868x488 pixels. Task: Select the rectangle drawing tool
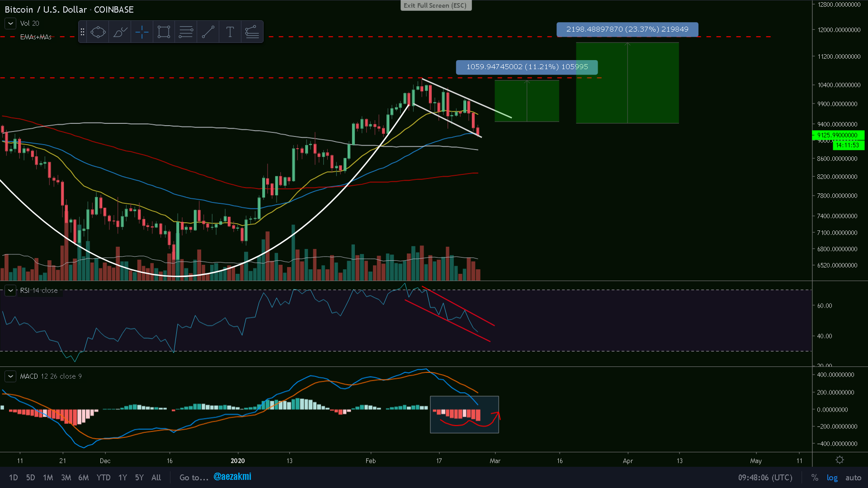point(164,32)
